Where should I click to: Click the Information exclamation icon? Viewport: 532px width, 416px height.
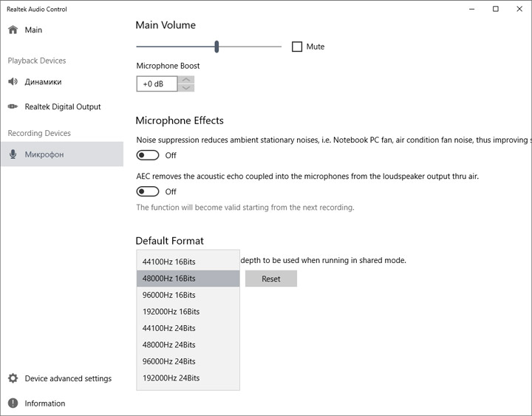click(x=13, y=403)
